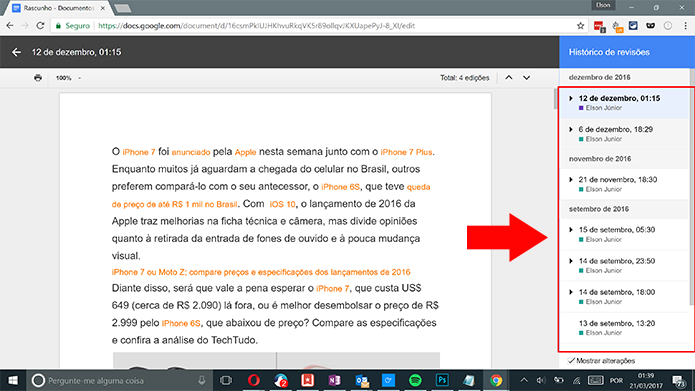The height and width of the screenshot is (391, 695).
Task: Open the iOS 10 link
Action: [x=282, y=204]
